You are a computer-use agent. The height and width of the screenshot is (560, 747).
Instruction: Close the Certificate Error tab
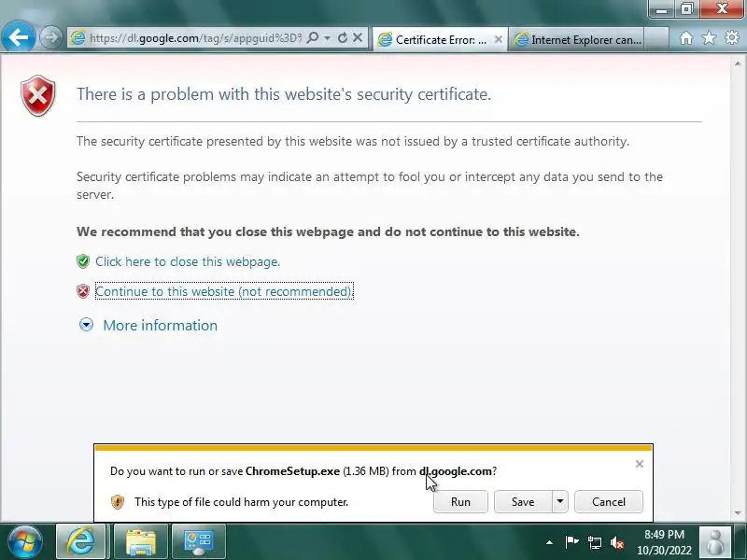click(x=499, y=39)
